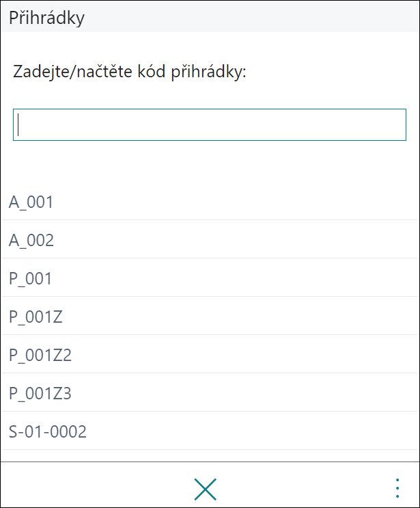Choose the P_001Z2 bin
This screenshot has width=420, height=508.
[x=210, y=354]
